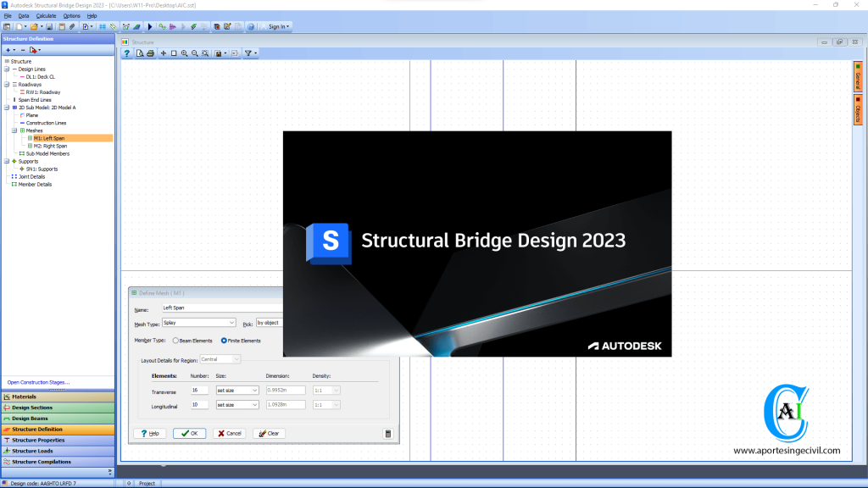
Task: Click the General tab on right edge
Action: (x=856, y=79)
